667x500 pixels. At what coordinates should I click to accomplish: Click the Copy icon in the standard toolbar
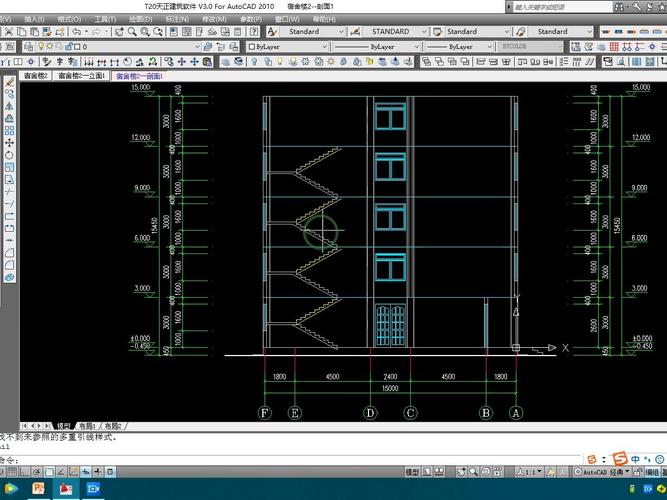click(x=21, y=32)
